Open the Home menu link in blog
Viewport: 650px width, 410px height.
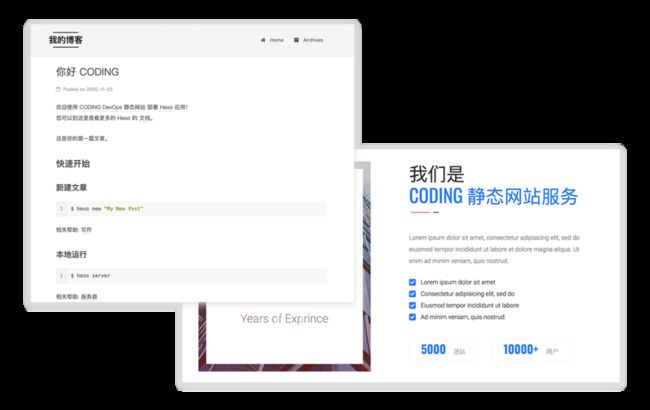pyautogui.click(x=276, y=40)
